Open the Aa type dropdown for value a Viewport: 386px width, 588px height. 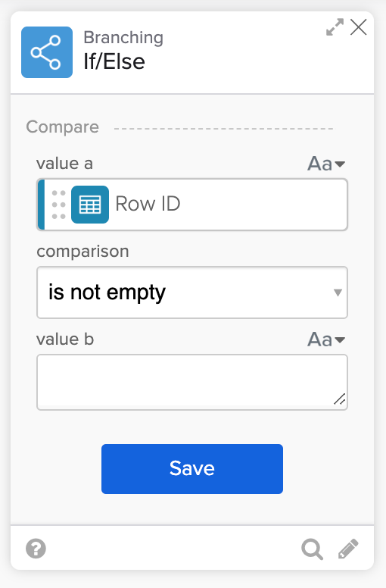[326, 164]
